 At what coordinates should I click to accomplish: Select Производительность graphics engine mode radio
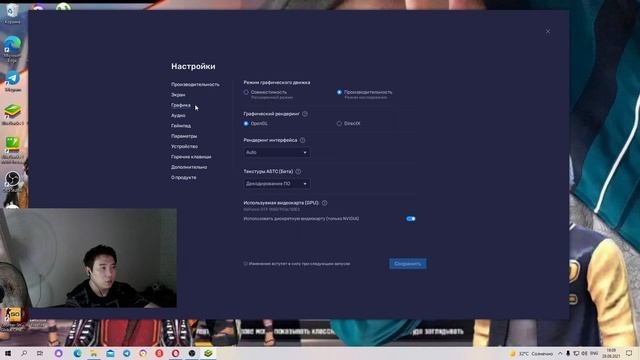pos(339,92)
